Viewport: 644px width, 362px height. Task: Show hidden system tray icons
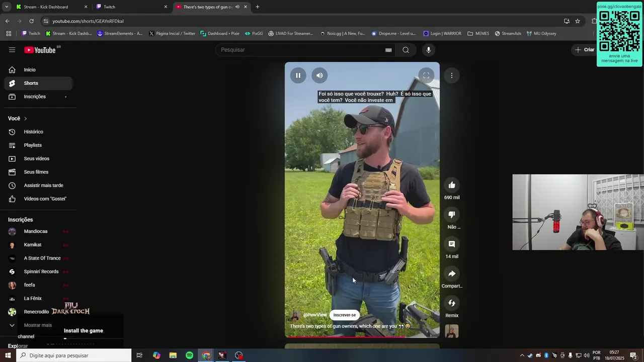point(522,355)
